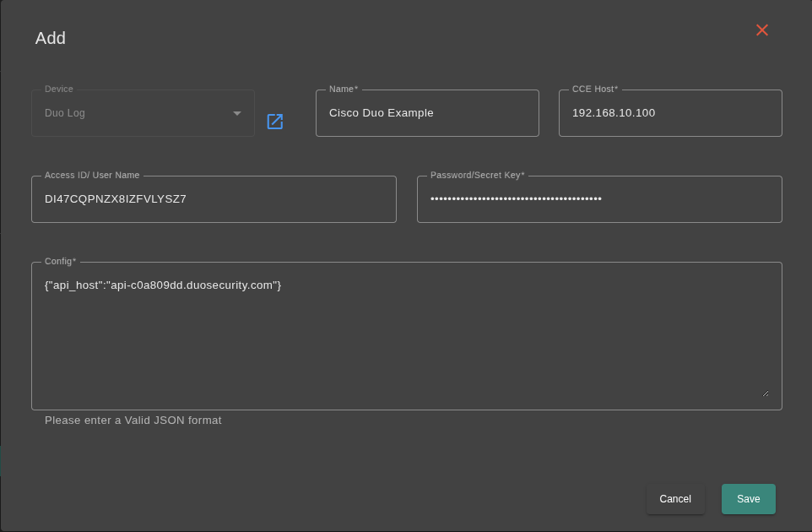Expand the Device dropdown arrow
Image resolution: width=812 pixels, height=532 pixels.
click(x=236, y=113)
